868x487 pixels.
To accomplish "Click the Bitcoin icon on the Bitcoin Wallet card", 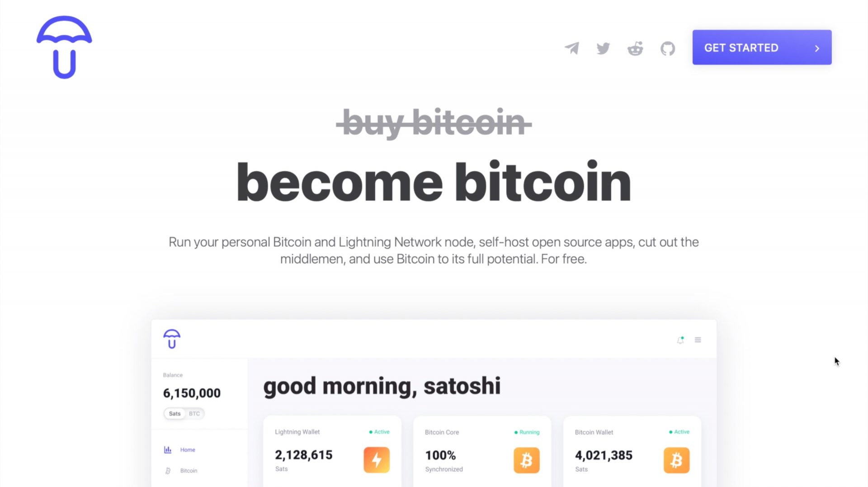I will coord(677,460).
